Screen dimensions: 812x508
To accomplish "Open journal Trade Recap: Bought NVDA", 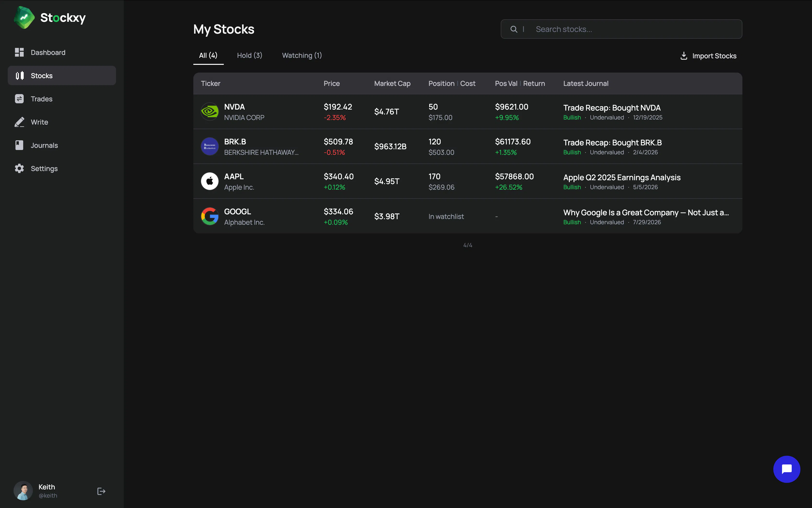I will [x=612, y=107].
